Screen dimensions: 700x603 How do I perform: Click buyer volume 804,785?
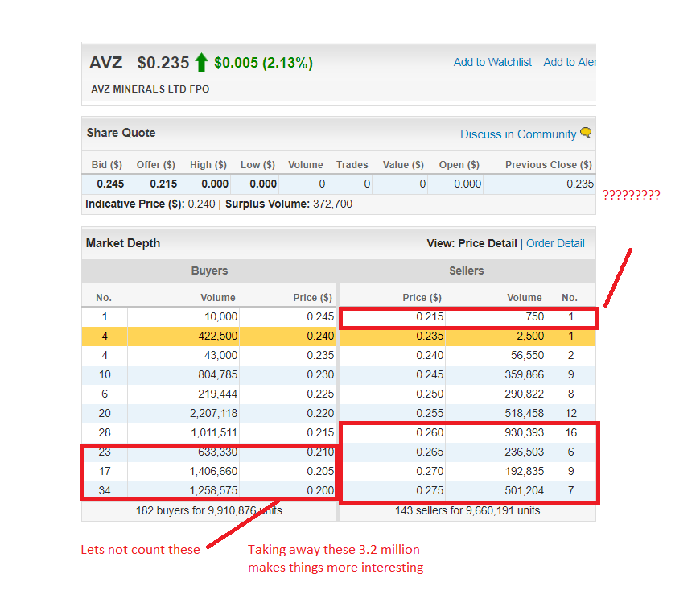coord(218,374)
